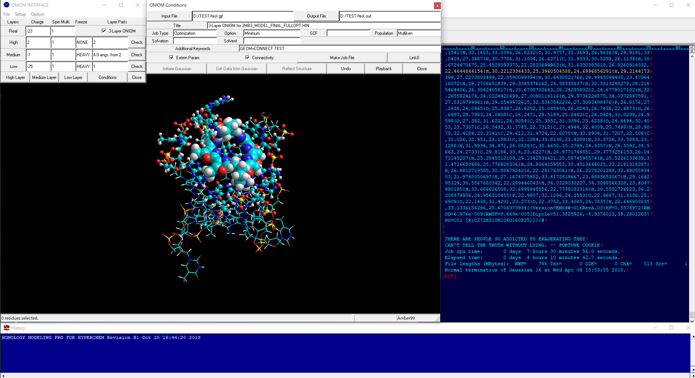This screenshot has width=695, height=378.
Task: Click Close button in ONIOM Conditions bottom row
Action: pos(422,69)
